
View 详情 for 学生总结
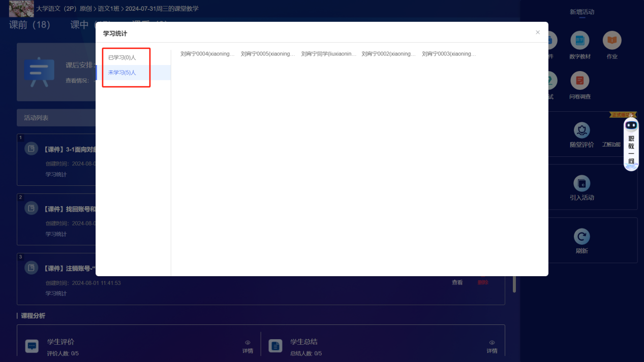[x=492, y=347]
